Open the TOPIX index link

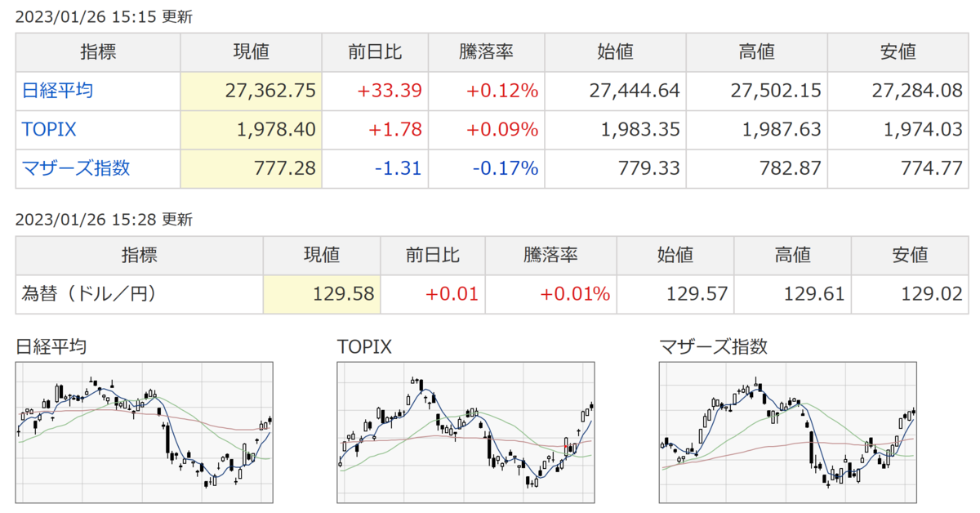coord(49,130)
